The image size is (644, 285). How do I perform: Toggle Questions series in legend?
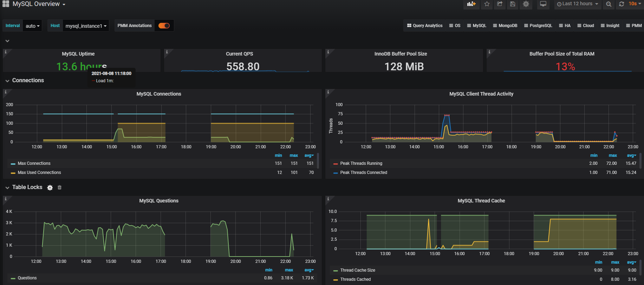pyautogui.click(x=27, y=278)
